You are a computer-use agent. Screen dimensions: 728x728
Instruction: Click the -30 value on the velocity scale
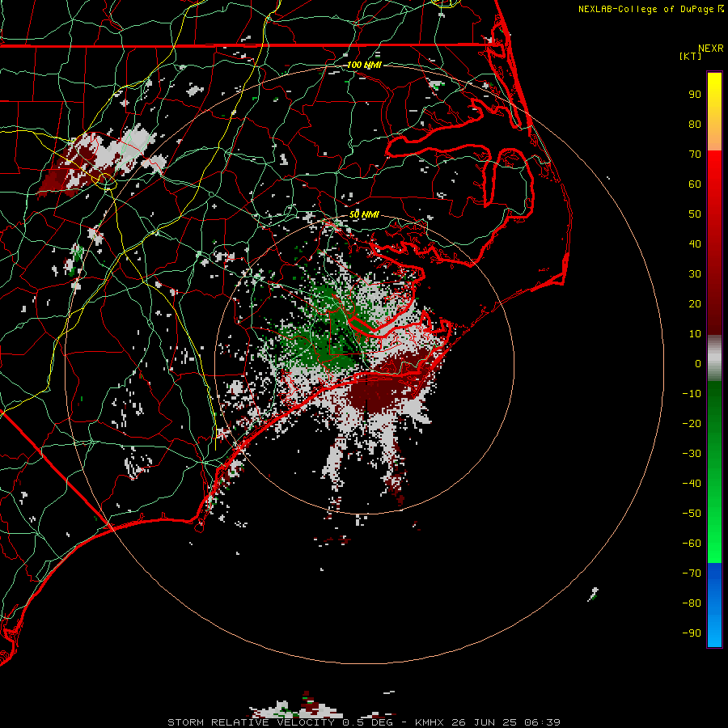692,454
